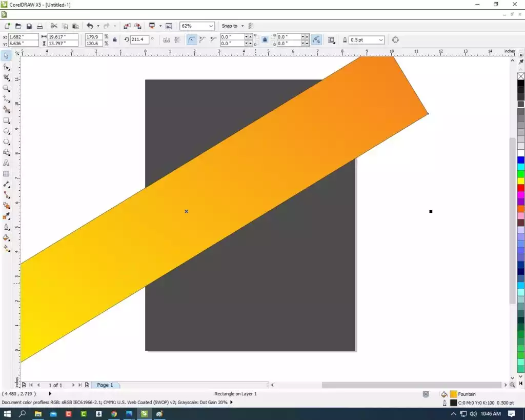Select the Freehand tool
The width and height of the screenshot is (525, 420).
click(6, 99)
